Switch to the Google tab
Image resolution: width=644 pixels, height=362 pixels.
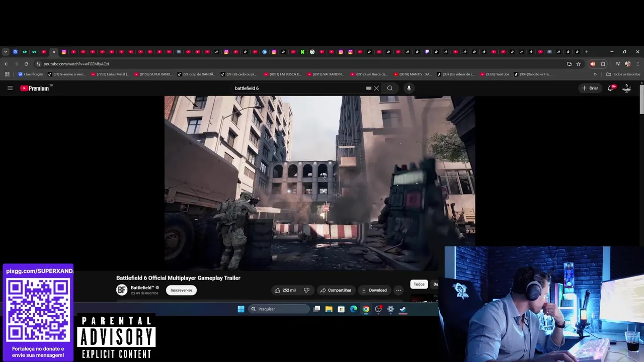(x=312, y=52)
